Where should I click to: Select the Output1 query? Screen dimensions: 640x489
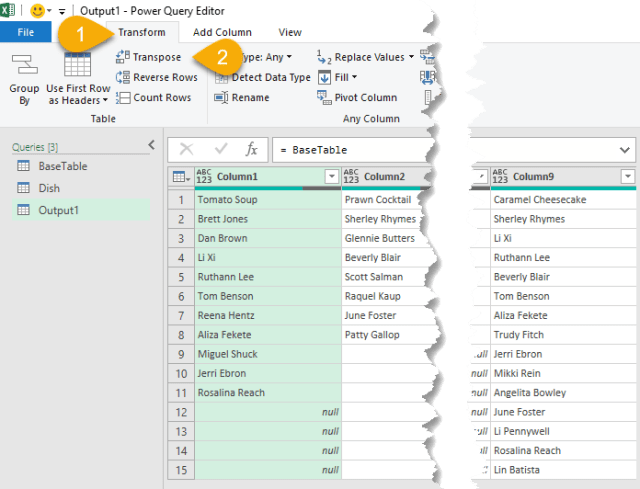coord(81,210)
